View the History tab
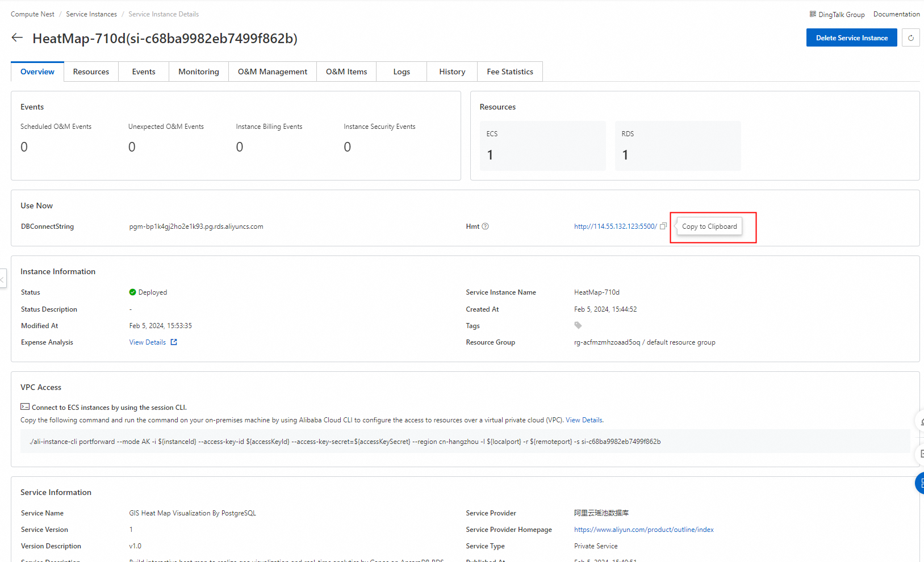 click(x=452, y=72)
